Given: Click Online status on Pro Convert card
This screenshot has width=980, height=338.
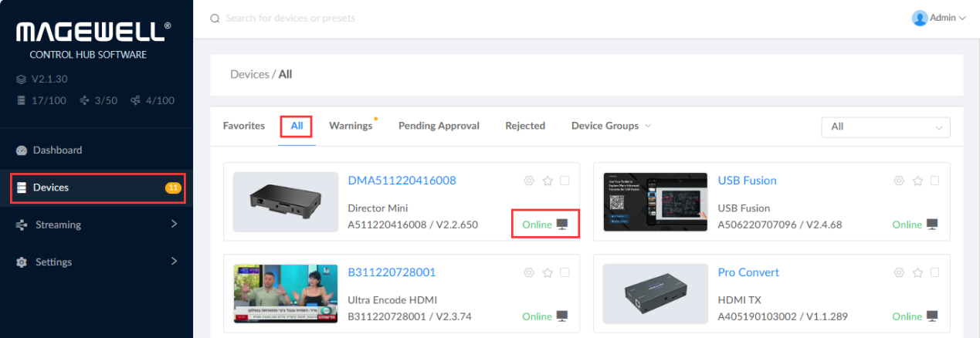Looking at the screenshot, I should coord(907,316).
